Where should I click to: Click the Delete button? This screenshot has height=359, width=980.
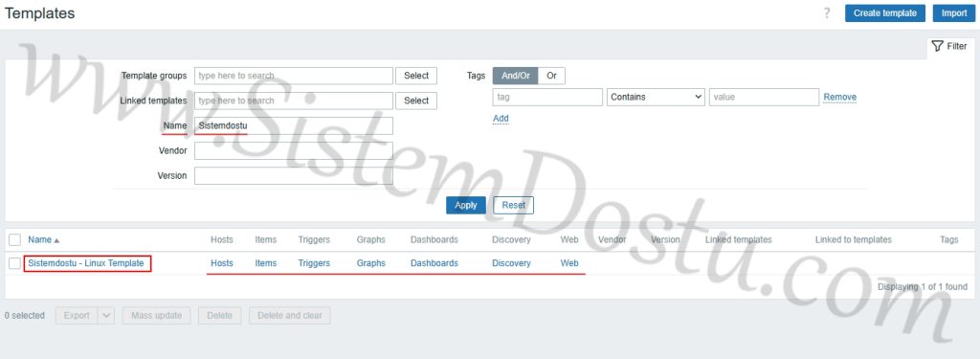220,316
